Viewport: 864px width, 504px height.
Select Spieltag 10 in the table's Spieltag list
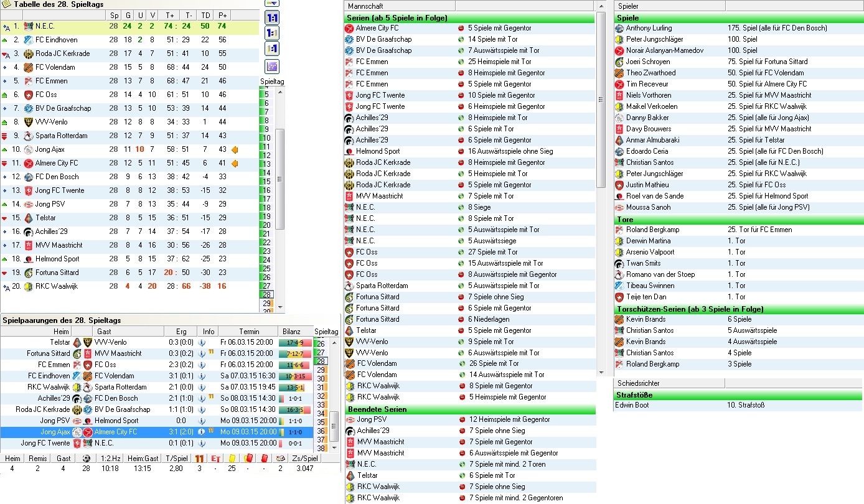(x=267, y=138)
